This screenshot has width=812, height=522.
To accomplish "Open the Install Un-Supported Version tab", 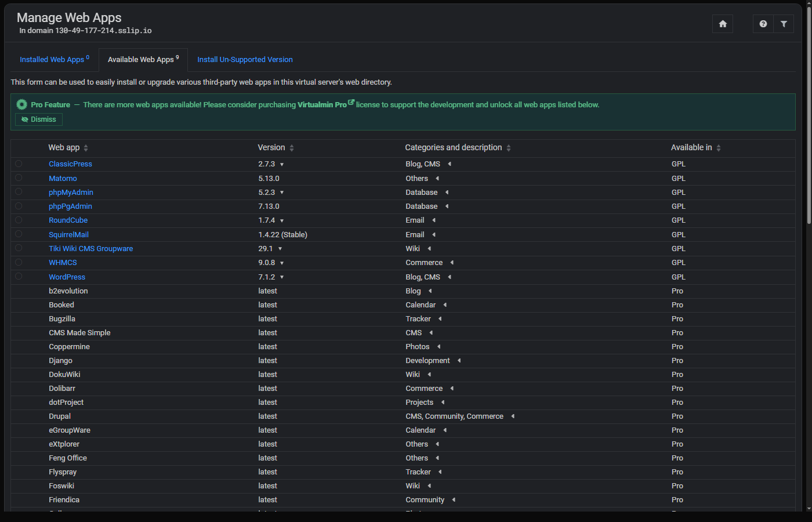I will [x=245, y=59].
